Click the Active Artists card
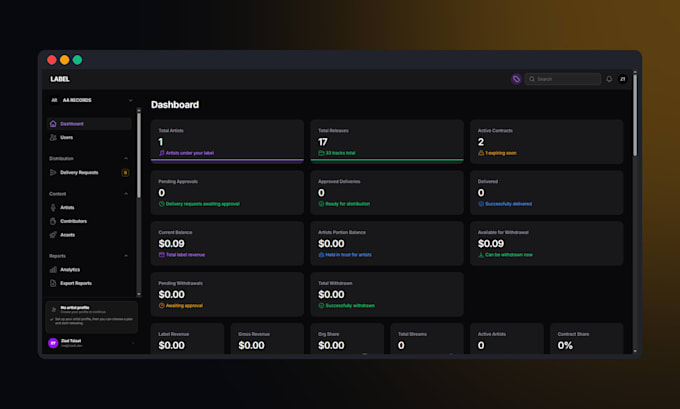Viewport: 680px width, 409px height. coord(507,339)
